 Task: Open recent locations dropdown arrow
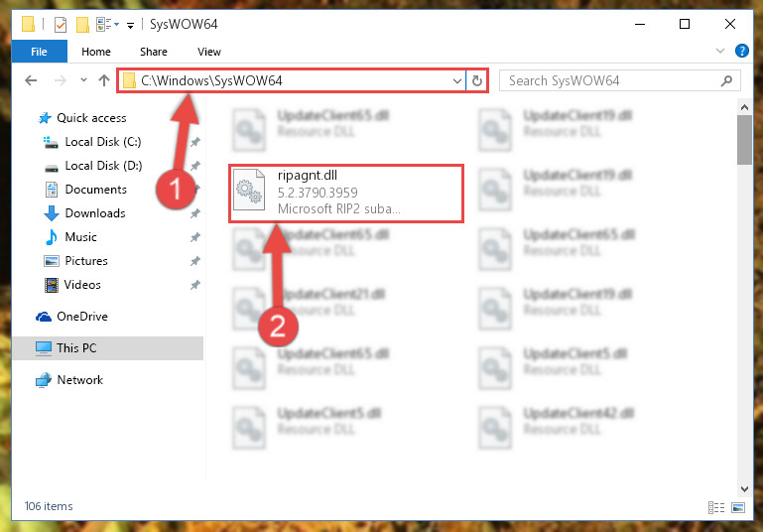(83, 80)
